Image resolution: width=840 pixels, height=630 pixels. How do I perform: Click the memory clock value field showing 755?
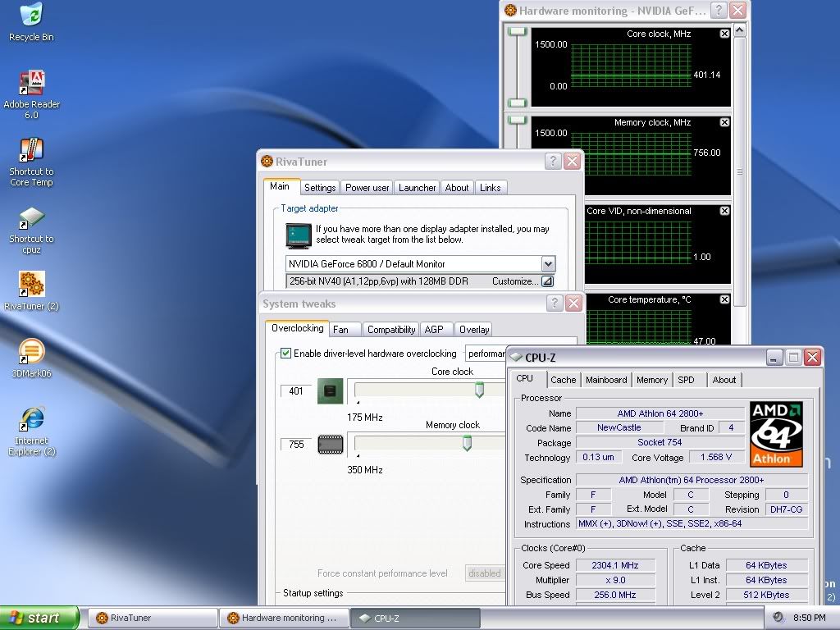[296, 444]
